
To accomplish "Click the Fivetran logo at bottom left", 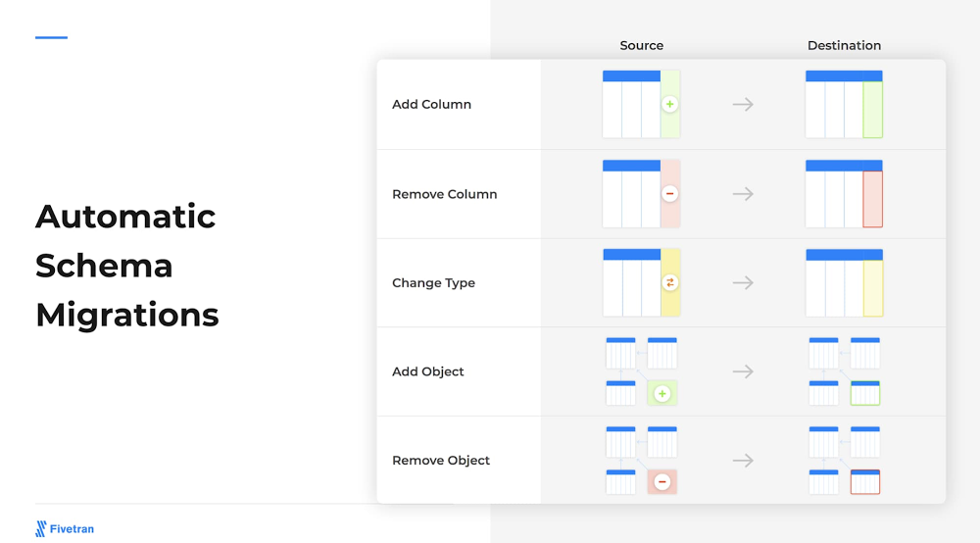I will click(x=65, y=528).
